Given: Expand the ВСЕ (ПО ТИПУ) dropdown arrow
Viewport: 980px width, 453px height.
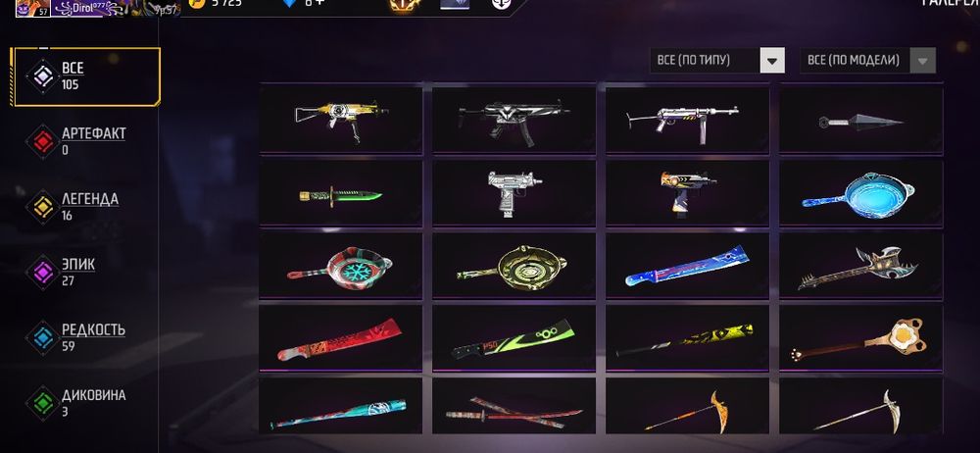Looking at the screenshot, I should point(772,61).
